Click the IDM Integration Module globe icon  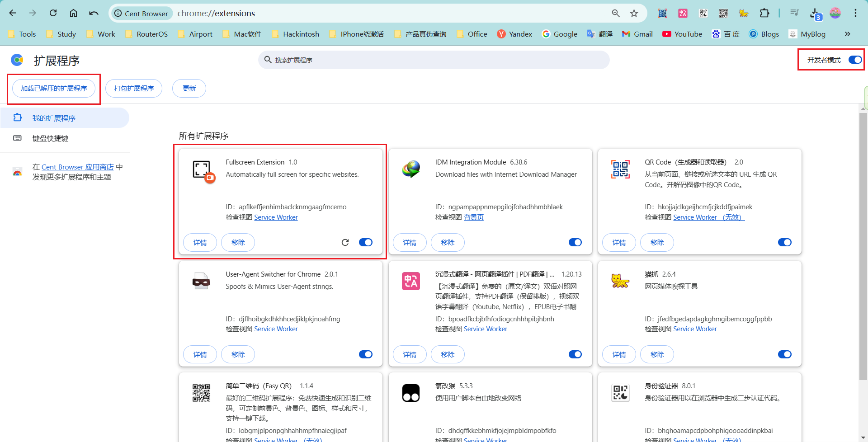click(411, 169)
